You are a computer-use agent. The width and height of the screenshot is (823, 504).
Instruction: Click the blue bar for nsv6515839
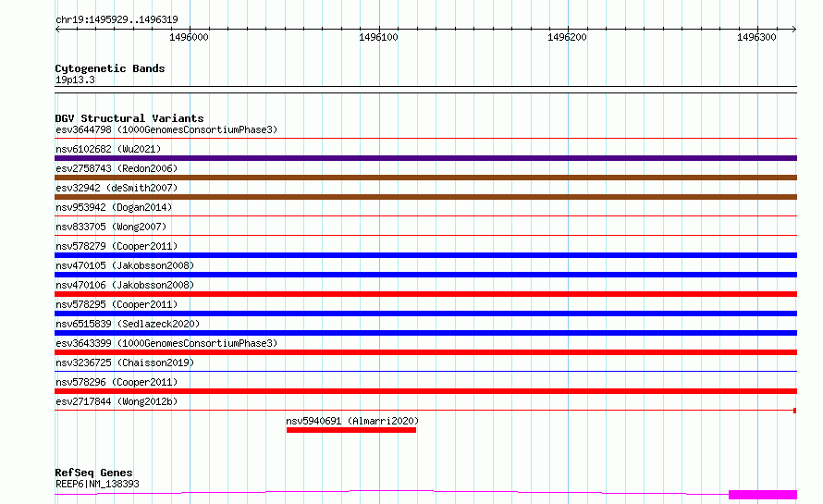425,333
